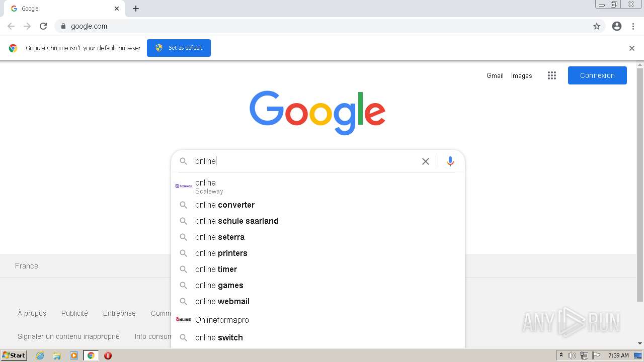Viewport: 644px width, 362px height.
Task: Click the Connexion sign-in button
Action: coord(597,75)
